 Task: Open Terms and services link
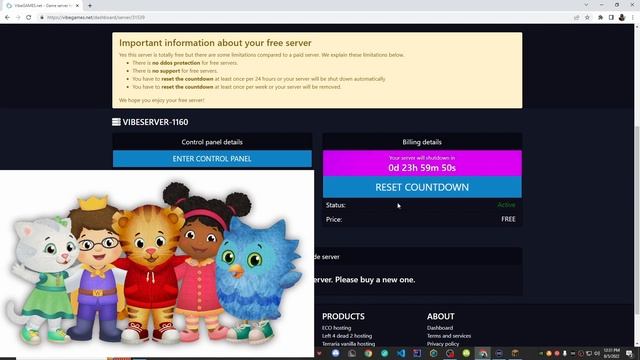[449, 336]
